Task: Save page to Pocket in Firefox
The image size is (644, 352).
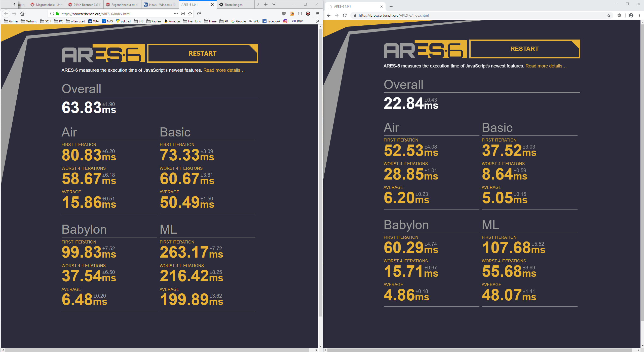Action: [183, 14]
